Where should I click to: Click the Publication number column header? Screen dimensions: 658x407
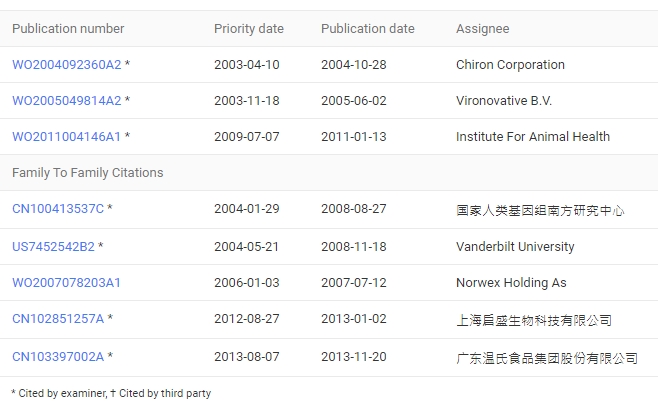coord(68,29)
